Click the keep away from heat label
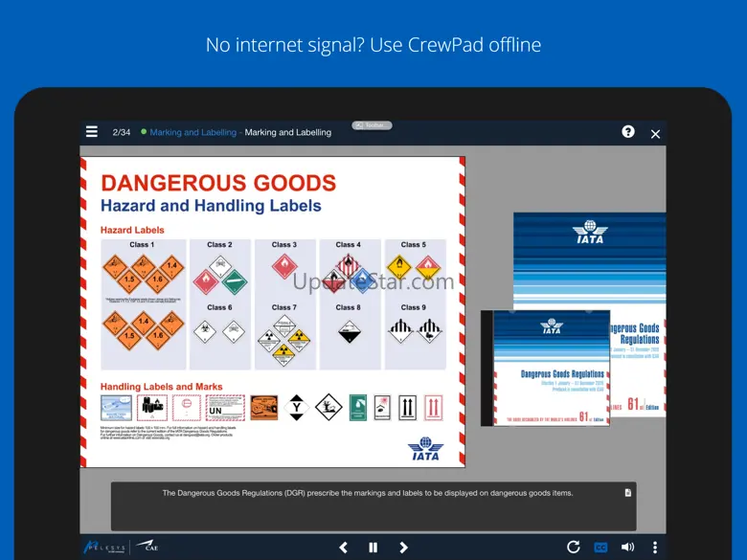 tap(382, 408)
